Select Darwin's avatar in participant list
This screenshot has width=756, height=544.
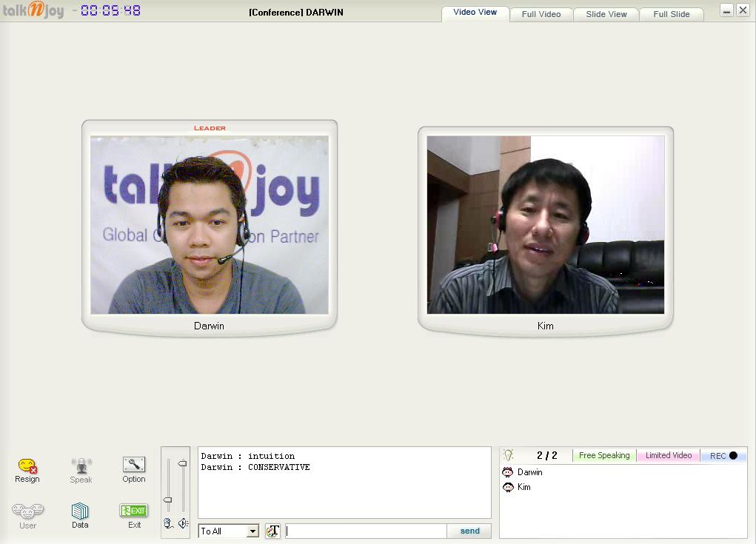click(x=508, y=472)
